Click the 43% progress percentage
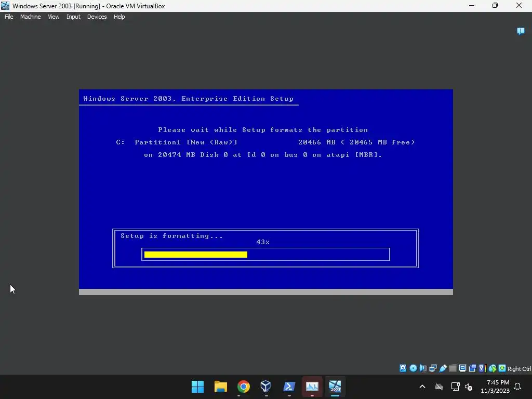The height and width of the screenshot is (399, 532). point(263,242)
